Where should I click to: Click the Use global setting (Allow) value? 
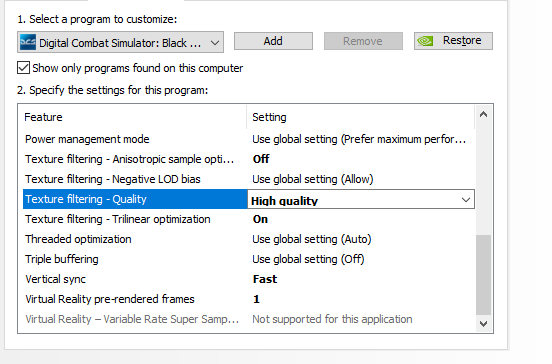point(313,179)
